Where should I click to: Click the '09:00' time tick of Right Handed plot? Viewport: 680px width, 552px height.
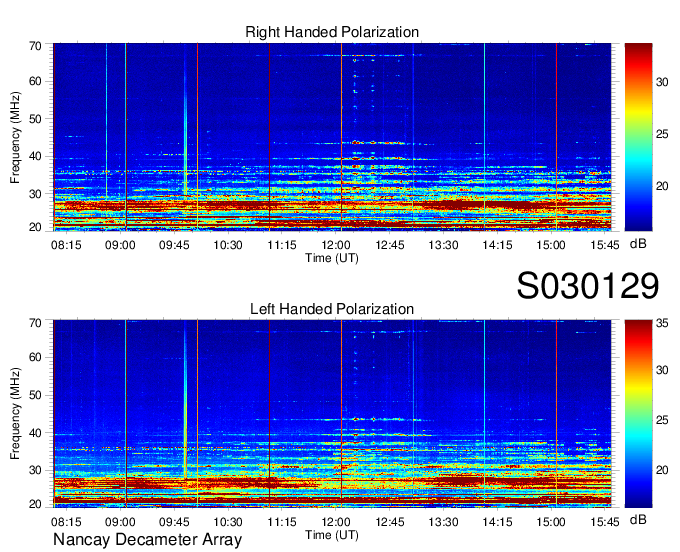[120, 245]
